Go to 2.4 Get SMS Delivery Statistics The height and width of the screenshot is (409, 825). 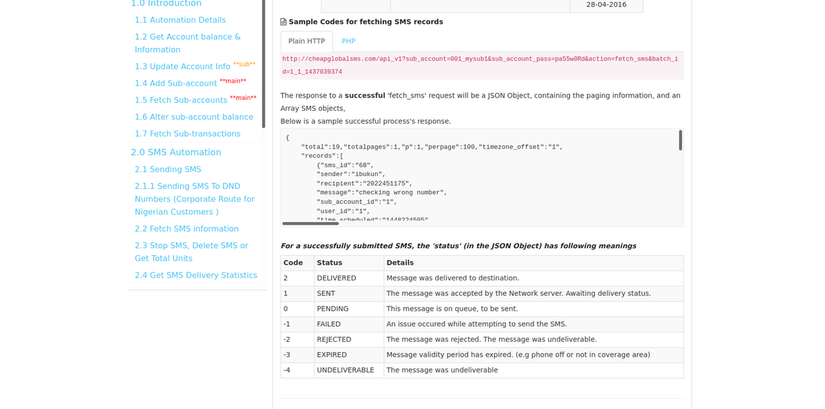tap(196, 275)
